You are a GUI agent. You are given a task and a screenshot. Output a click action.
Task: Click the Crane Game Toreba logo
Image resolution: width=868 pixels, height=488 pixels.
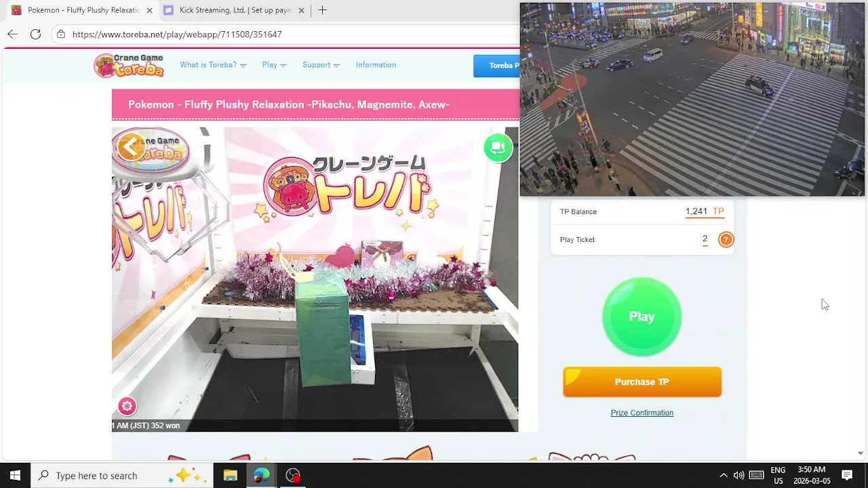pyautogui.click(x=129, y=65)
